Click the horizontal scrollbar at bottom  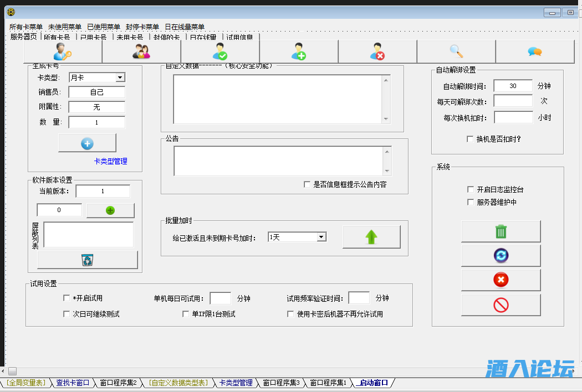coord(277,371)
